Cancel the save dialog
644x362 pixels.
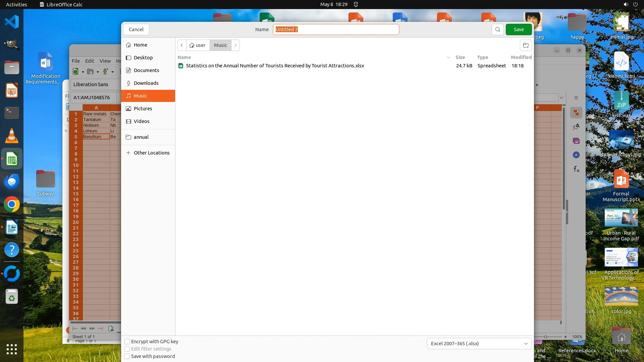point(136,29)
